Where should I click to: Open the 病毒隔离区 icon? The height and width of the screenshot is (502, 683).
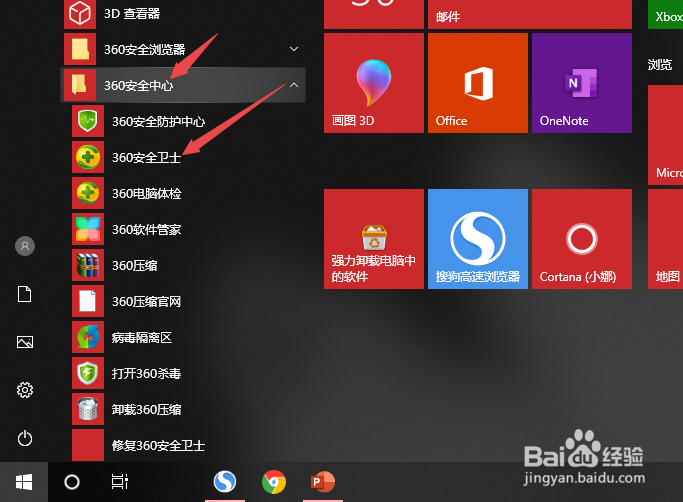tap(88, 337)
